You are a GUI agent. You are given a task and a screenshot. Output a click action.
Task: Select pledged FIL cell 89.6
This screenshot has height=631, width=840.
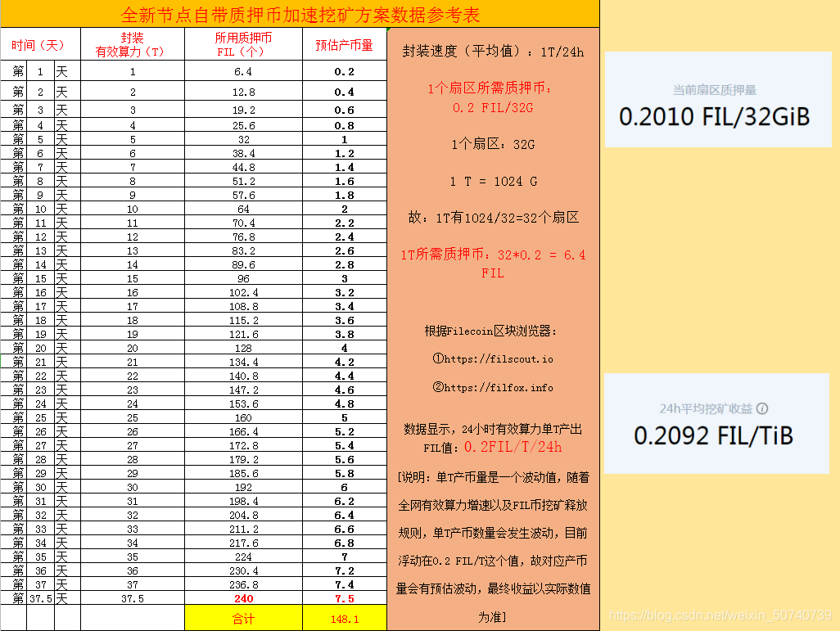[x=243, y=264]
